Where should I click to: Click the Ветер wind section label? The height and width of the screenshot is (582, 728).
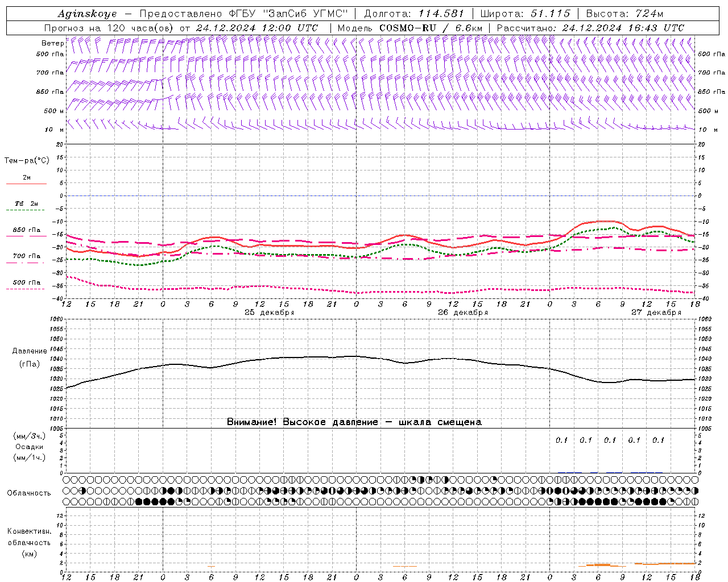coord(52,43)
